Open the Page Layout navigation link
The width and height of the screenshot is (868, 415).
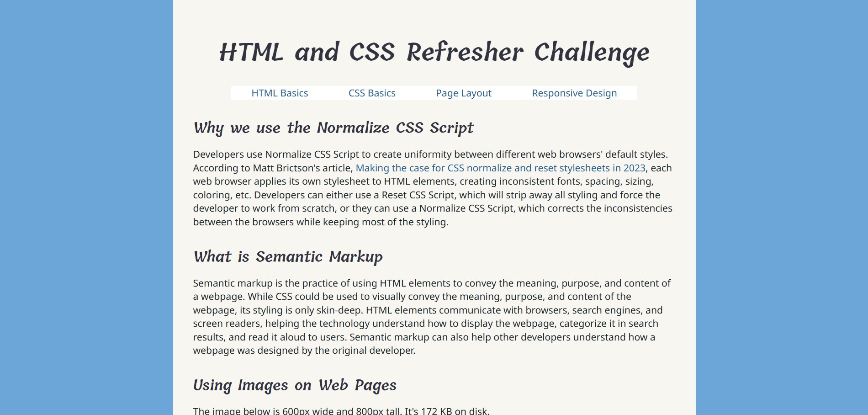coord(463,93)
